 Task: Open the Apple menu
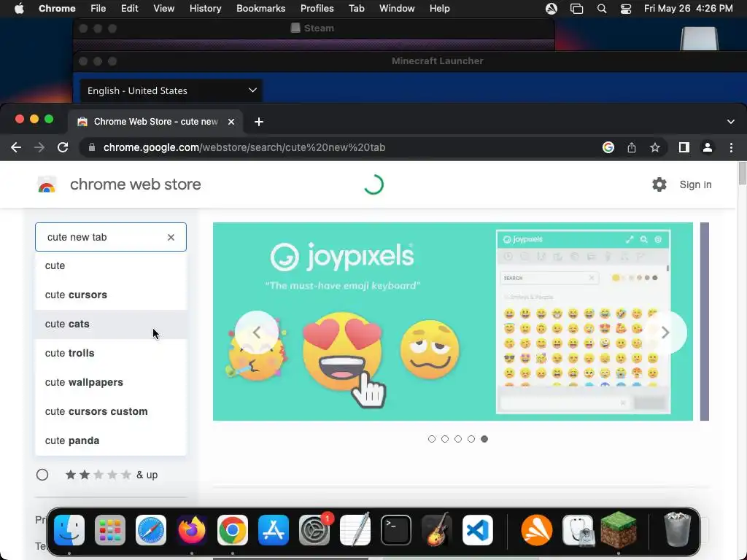[x=19, y=9]
